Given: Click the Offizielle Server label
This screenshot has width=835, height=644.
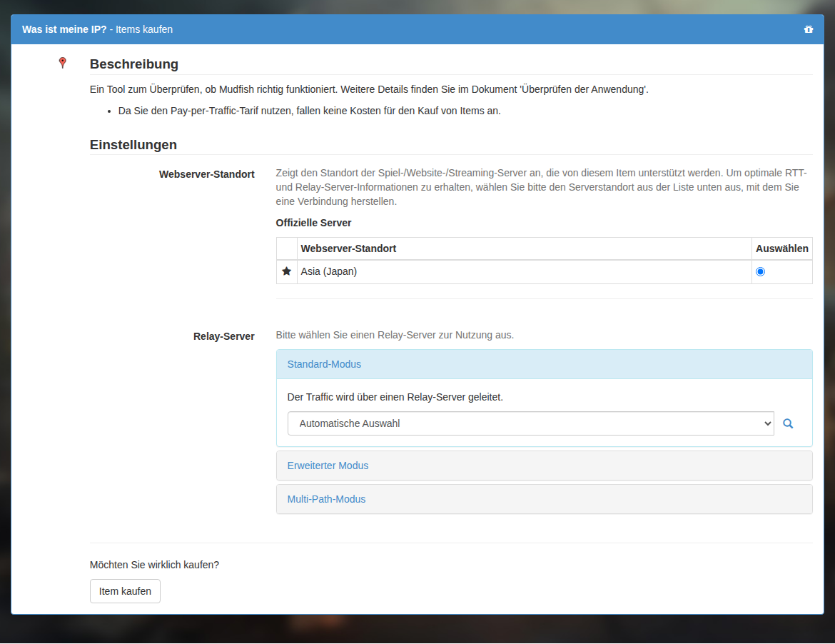Looking at the screenshot, I should [313, 223].
